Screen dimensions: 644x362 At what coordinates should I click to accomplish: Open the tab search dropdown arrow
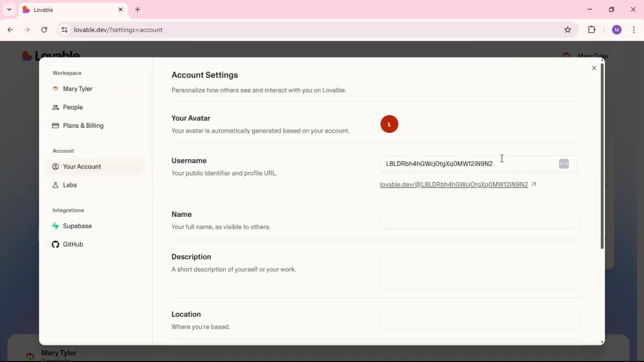[9, 9]
